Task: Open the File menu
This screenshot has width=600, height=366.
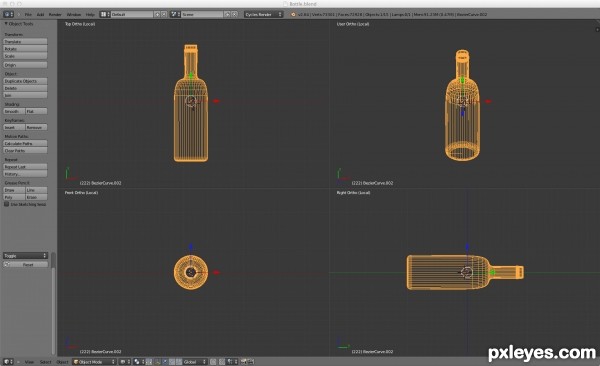Action: pos(28,14)
